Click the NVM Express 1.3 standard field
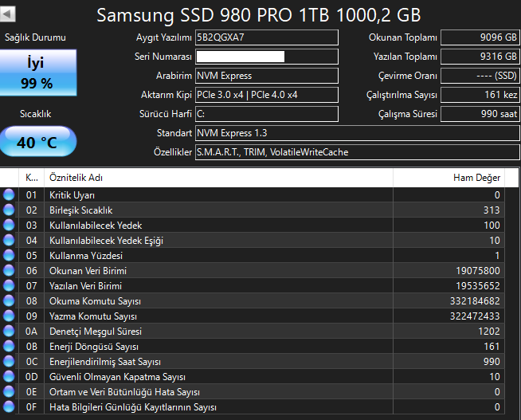The image size is (521, 420). tap(358, 133)
